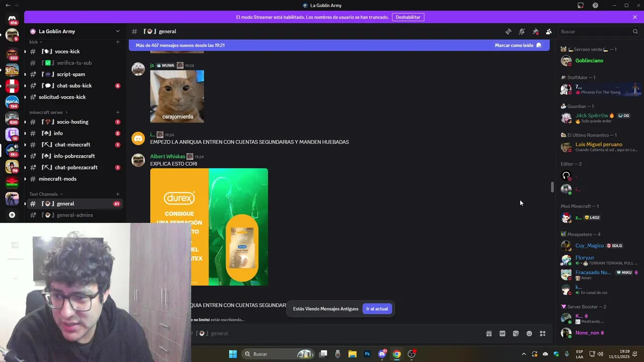Open File Explorer from the taskbar
The width and height of the screenshot is (644, 362).
pyautogui.click(x=352, y=354)
